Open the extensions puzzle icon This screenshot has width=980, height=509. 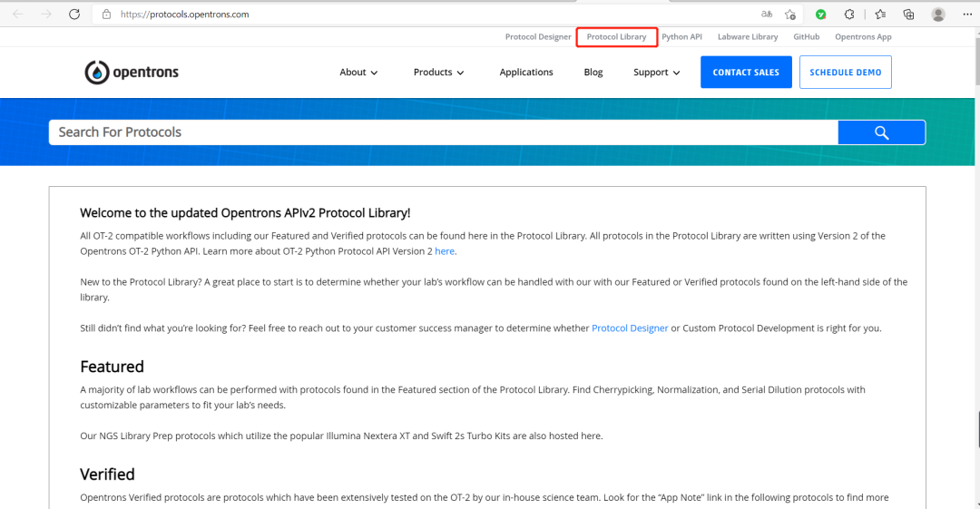(x=848, y=14)
